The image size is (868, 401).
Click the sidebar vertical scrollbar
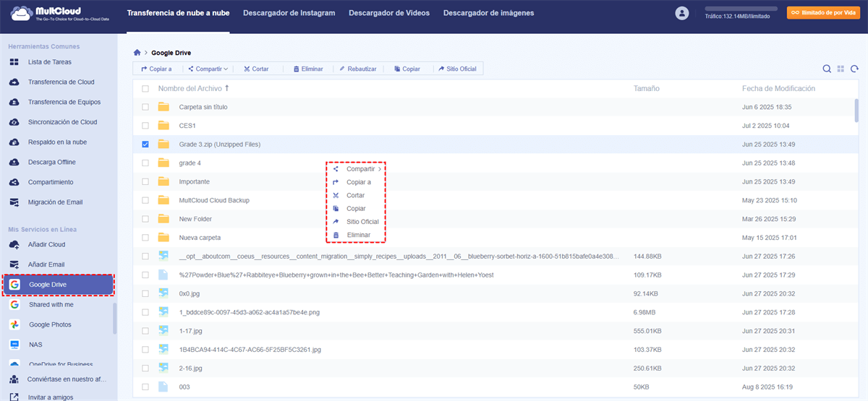pyautogui.click(x=114, y=318)
